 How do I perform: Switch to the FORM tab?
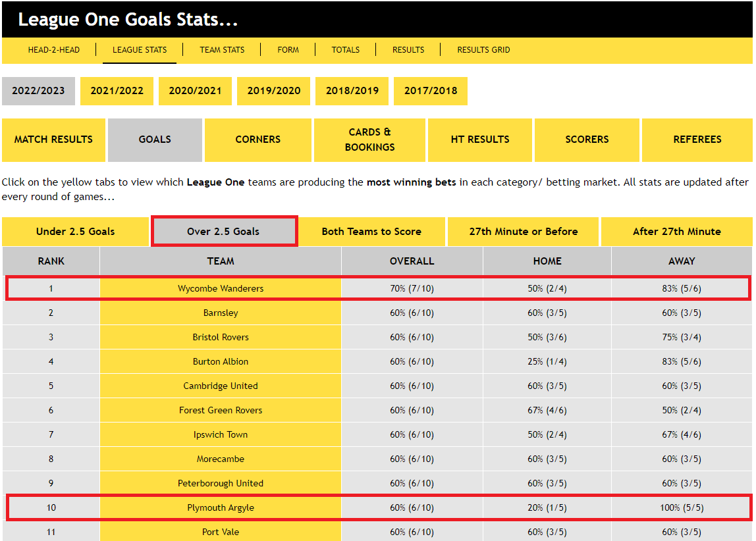tap(288, 49)
